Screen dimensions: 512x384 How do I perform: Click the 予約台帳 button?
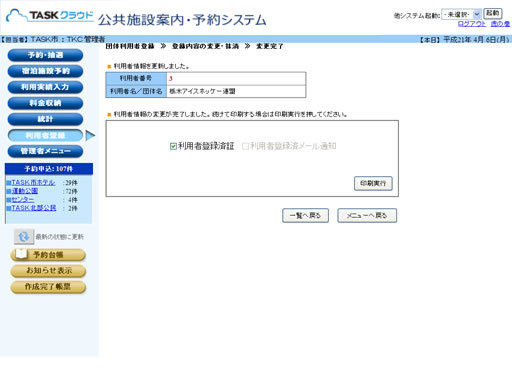[48, 255]
